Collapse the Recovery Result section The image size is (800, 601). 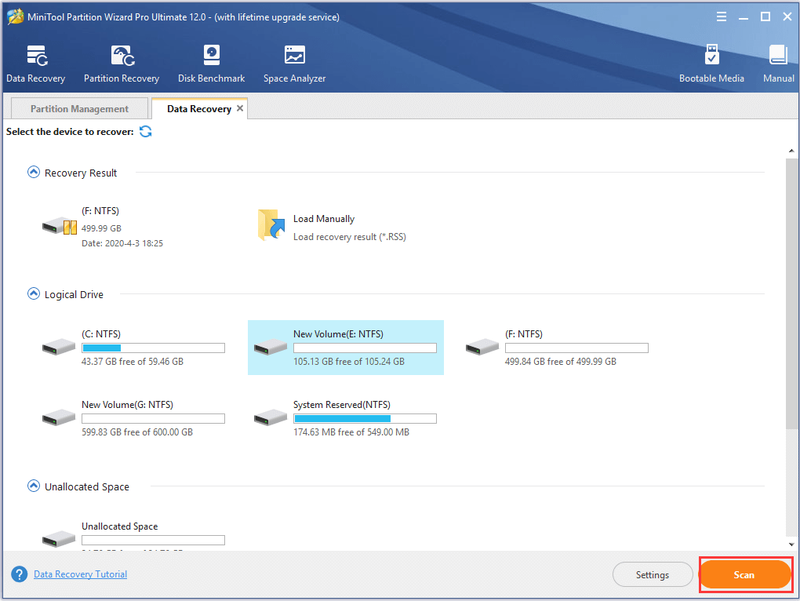(x=33, y=172)
